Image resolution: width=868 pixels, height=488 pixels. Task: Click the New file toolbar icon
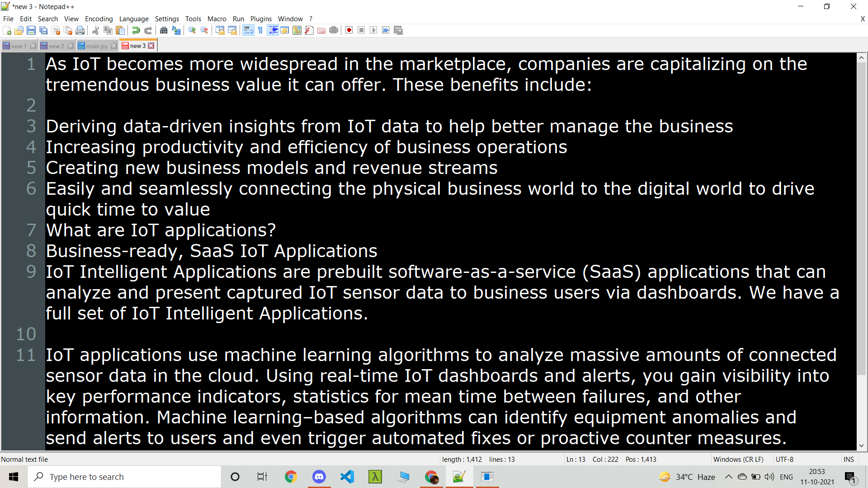point(7,30)
